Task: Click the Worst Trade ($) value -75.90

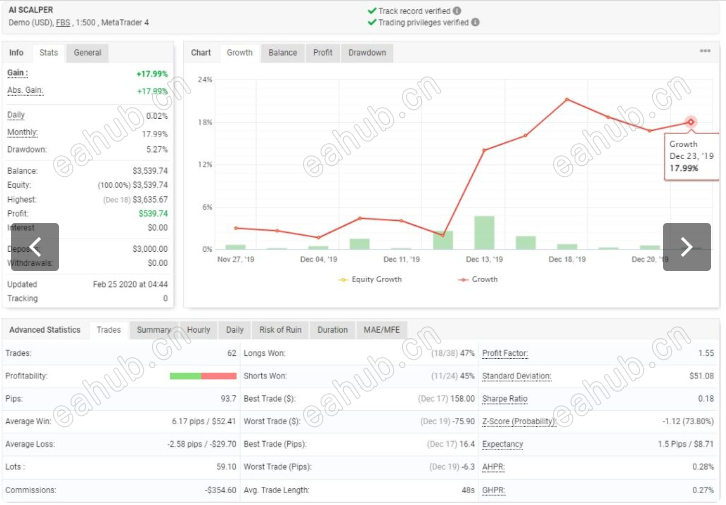Action: coord(462,421)
